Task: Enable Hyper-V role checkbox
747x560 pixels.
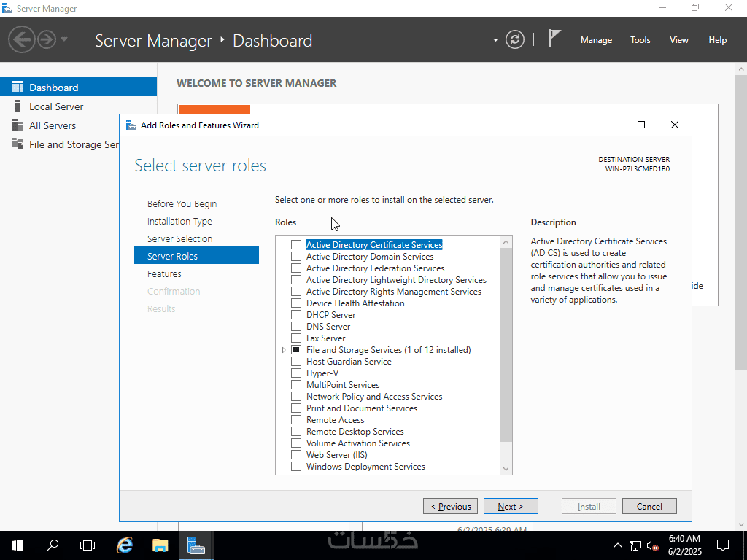Action: (296, 373)
